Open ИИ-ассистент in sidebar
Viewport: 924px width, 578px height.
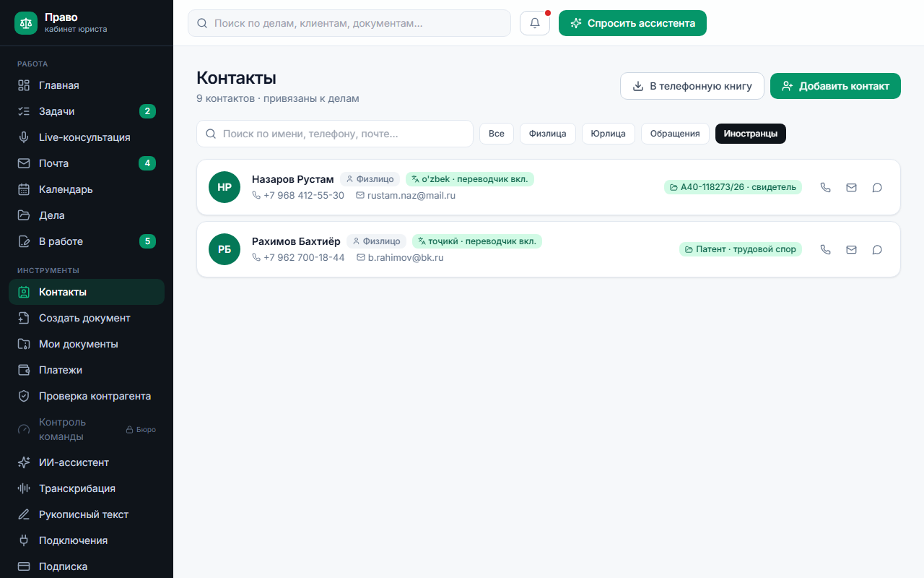pos(87,462)
